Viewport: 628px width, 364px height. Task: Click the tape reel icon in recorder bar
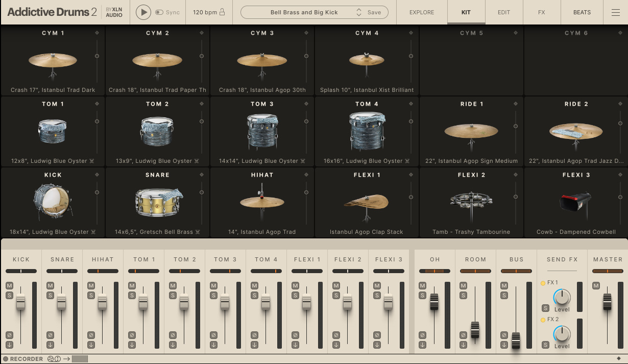[51, 359]
